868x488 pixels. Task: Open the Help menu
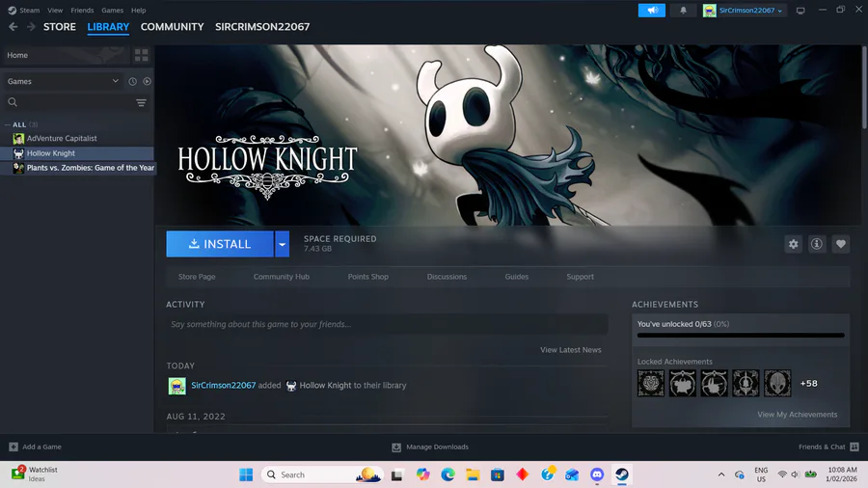click(138, 10)
